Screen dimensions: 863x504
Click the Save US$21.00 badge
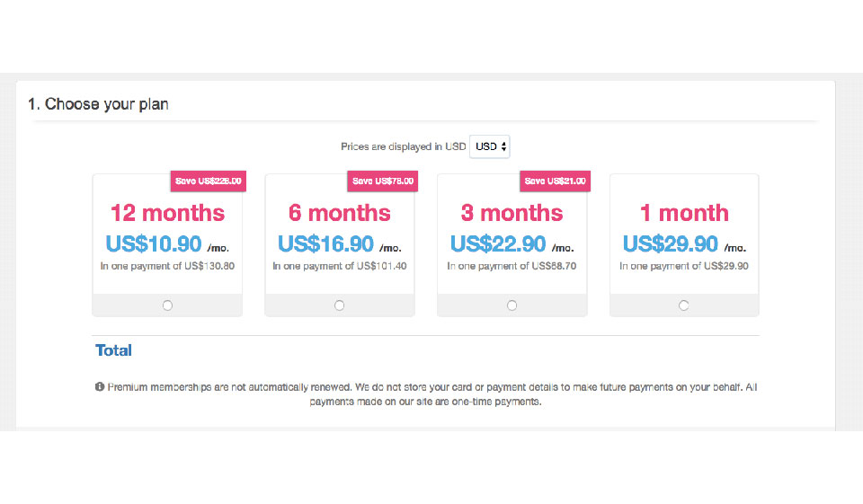point(556,181)
